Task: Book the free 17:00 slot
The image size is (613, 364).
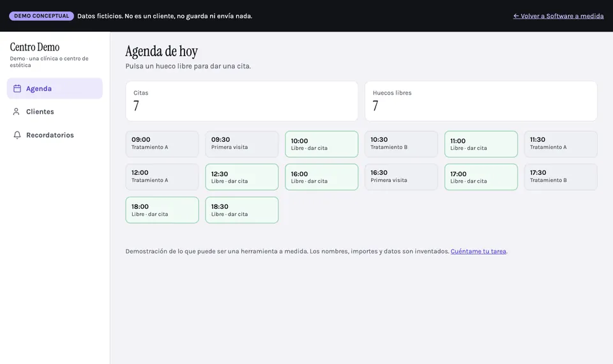Action: coord(481,177)
